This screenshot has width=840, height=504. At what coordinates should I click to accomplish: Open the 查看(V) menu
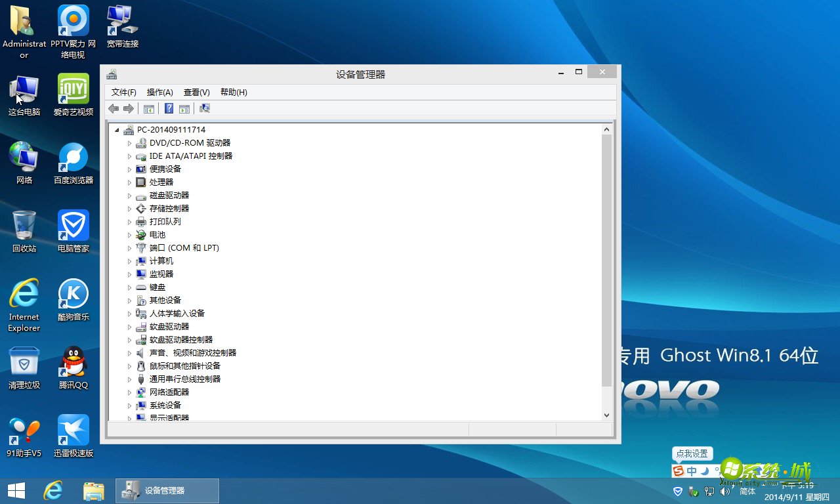(196, 92)
